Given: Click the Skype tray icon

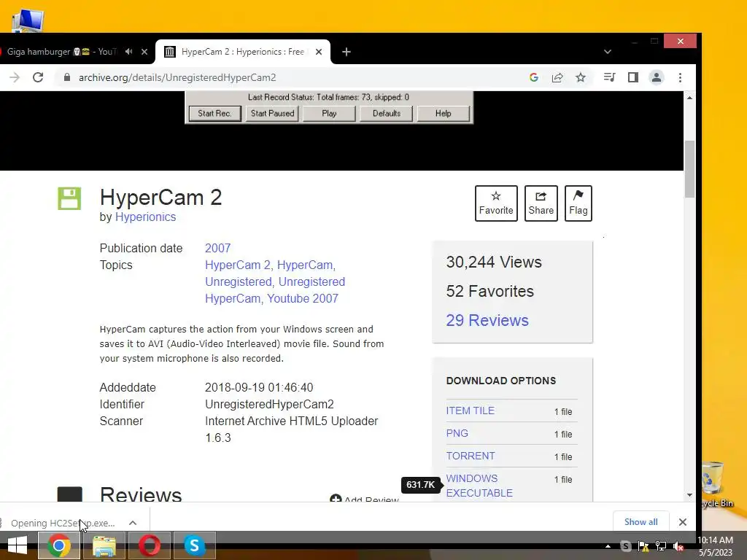Looking at the screenshot, I should (x=625, y=546).
